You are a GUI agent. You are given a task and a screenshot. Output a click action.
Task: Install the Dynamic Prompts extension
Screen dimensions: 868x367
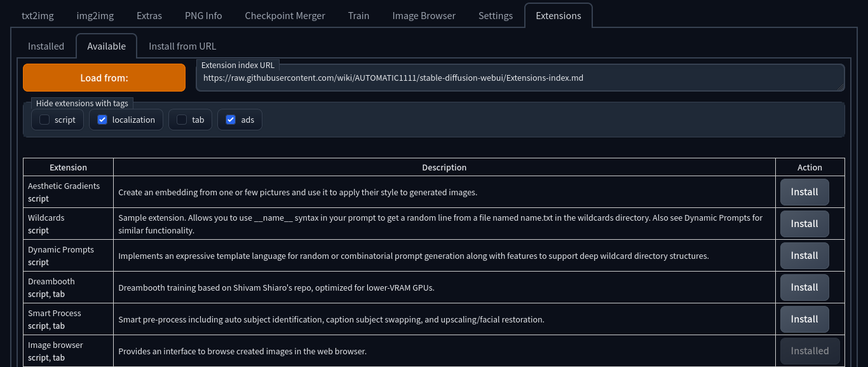click(x=804, y=256)
